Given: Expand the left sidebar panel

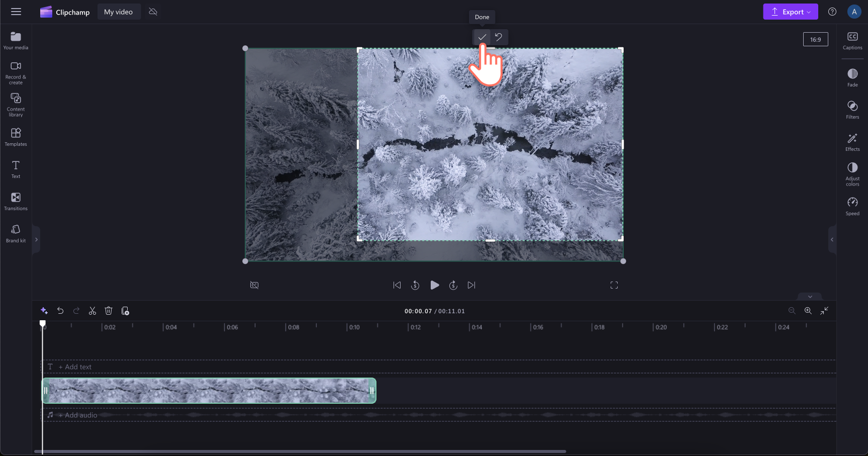Looking at the screenshot, I should point(36,240).
